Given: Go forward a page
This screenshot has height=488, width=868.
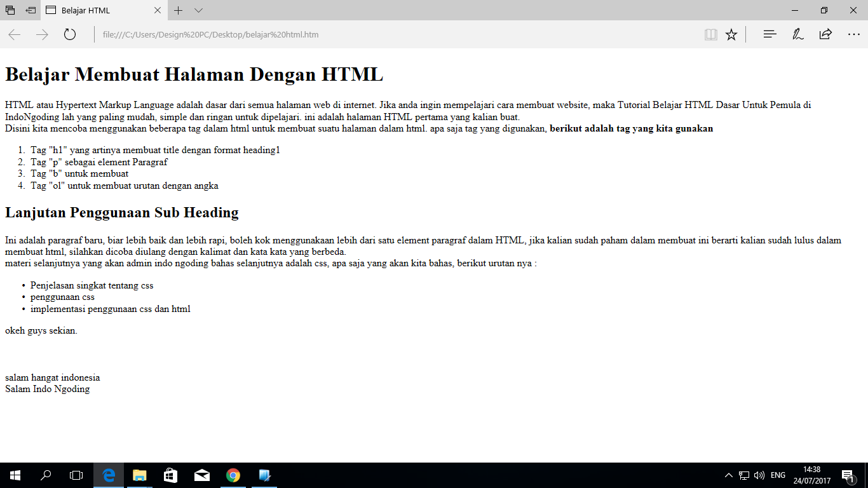Looking at the screenshot, I should point(42,34).
